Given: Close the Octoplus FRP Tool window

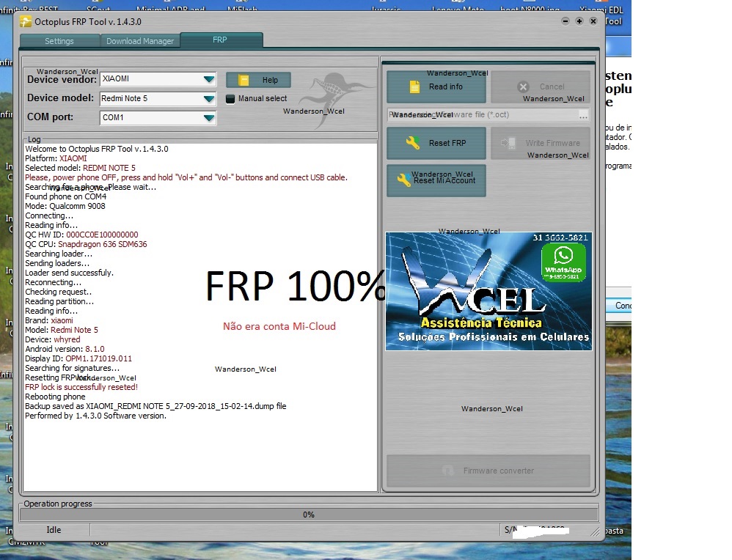Looking at the screenshot, I should (x=593, y=21).
